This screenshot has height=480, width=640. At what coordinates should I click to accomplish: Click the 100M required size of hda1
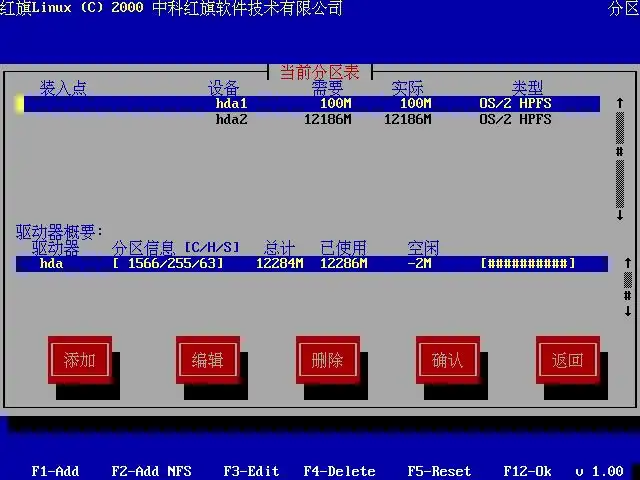click(x=336, y=104)
